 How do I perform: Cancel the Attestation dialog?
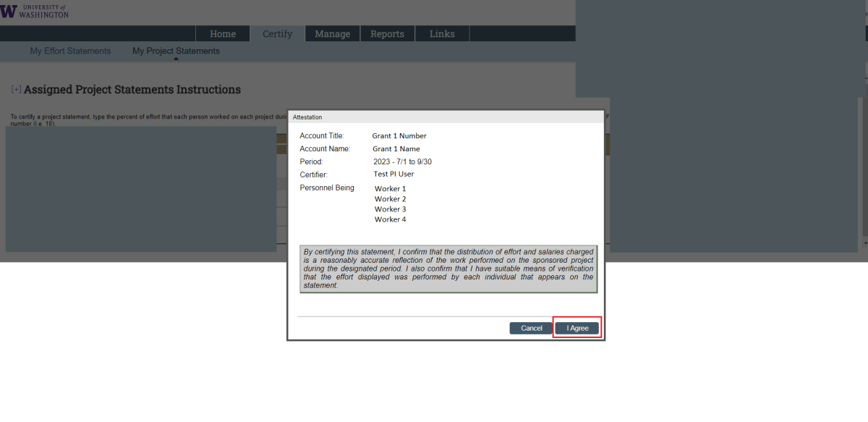531,328
